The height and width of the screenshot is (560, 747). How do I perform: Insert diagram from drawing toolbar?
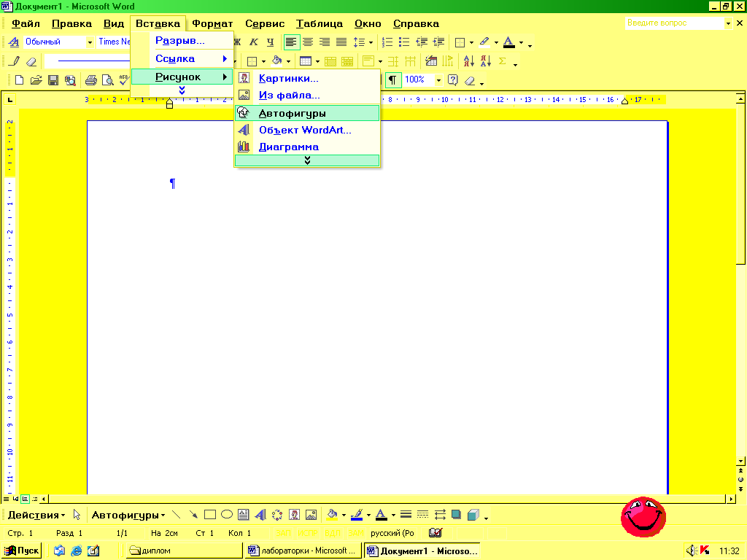pyautogui.click(x=277, y=515)
